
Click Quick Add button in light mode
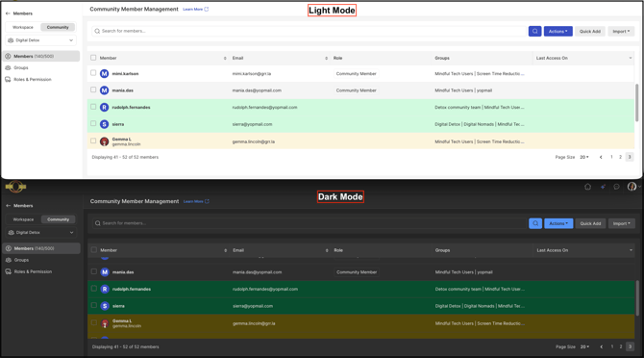tap(590, 31)
